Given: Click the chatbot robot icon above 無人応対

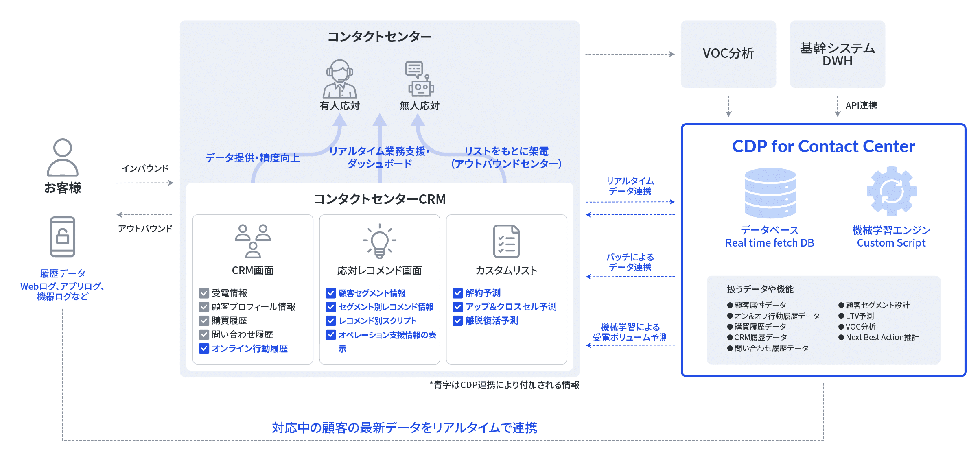Looking at the screenshot, I should (x=420, y=79).
